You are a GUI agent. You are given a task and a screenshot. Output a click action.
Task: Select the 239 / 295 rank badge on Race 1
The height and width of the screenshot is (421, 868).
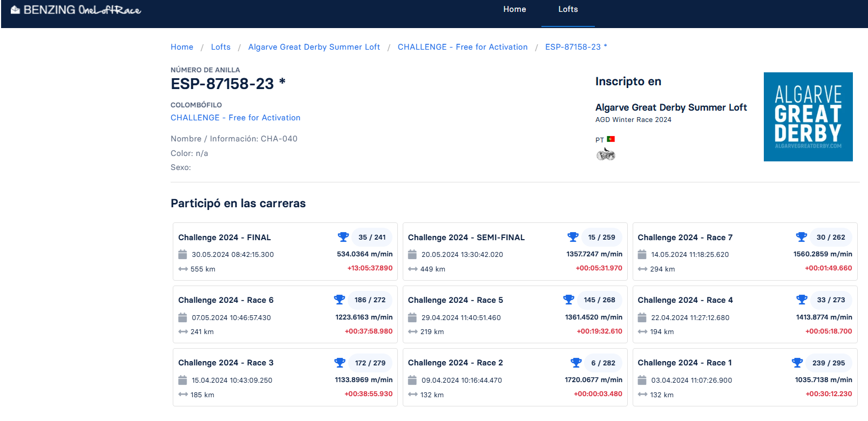[828, 363]
